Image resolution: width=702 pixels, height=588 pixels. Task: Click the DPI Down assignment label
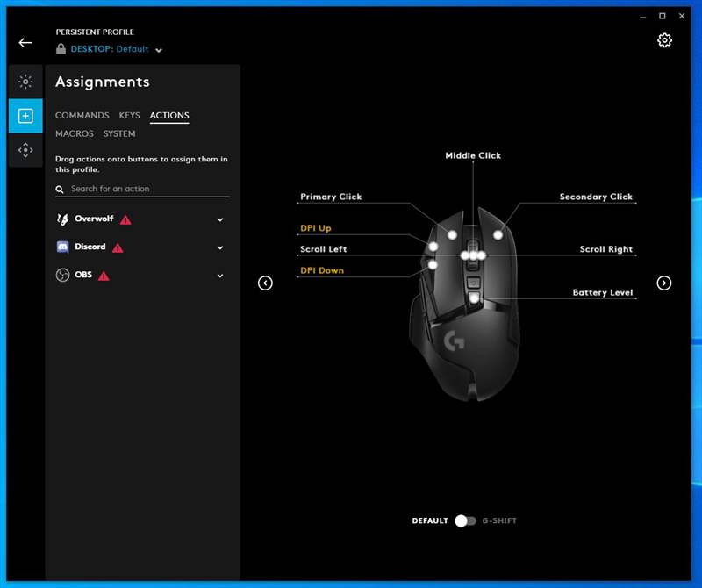click(x=322, y=270)
